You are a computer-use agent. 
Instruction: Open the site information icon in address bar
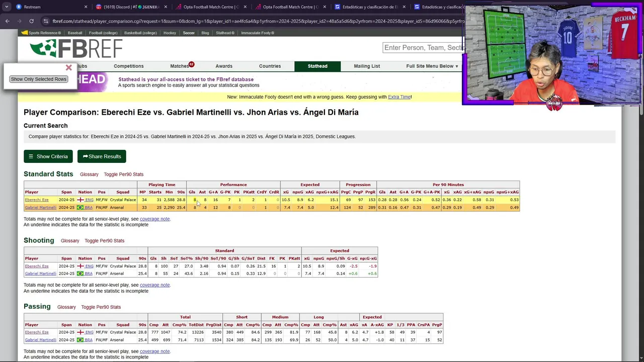point(46,21)
